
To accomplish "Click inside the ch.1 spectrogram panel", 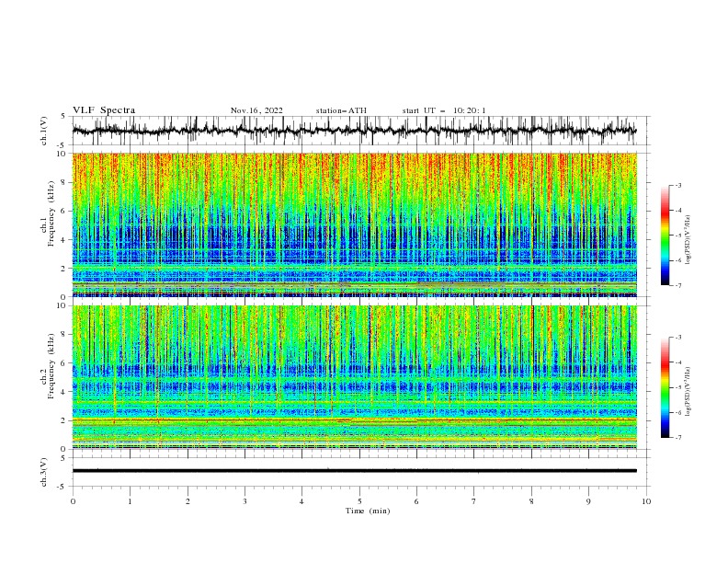I will click(x=355, y=224).
